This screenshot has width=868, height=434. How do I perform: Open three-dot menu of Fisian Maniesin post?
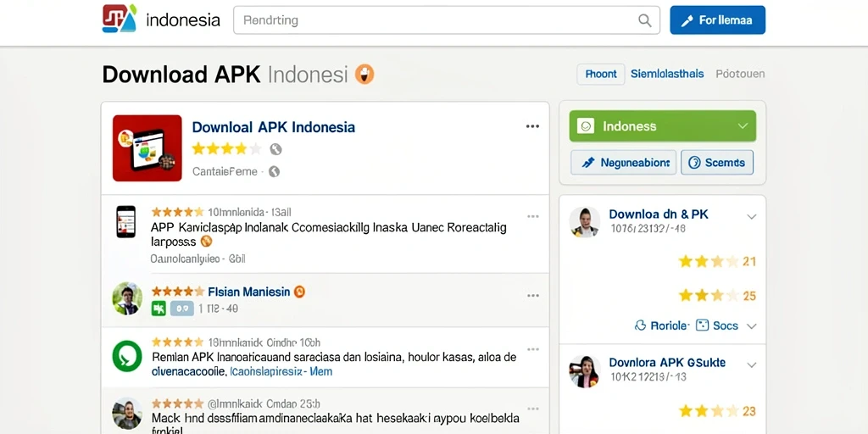[x=533, y=296]
